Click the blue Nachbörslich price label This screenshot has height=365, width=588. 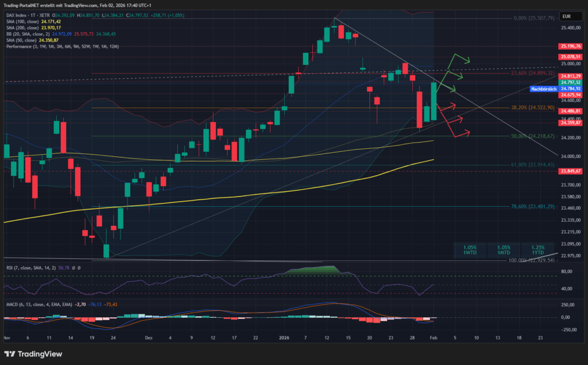543,89
